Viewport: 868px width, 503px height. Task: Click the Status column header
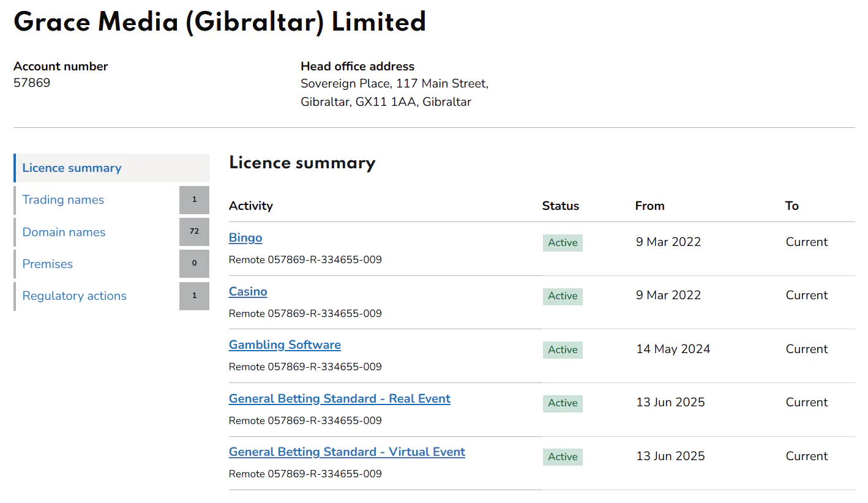click(x=561, y=206)
